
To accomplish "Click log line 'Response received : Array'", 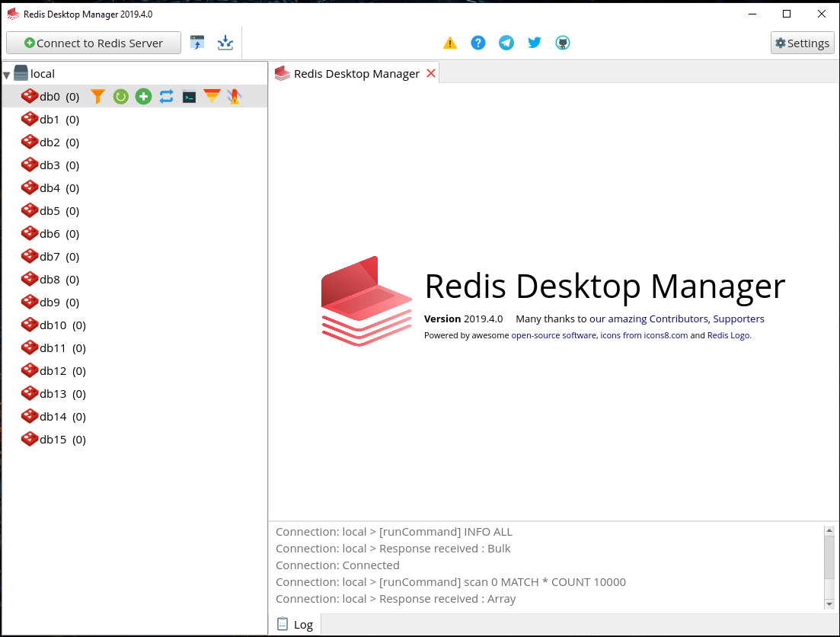I will [395, 598].
